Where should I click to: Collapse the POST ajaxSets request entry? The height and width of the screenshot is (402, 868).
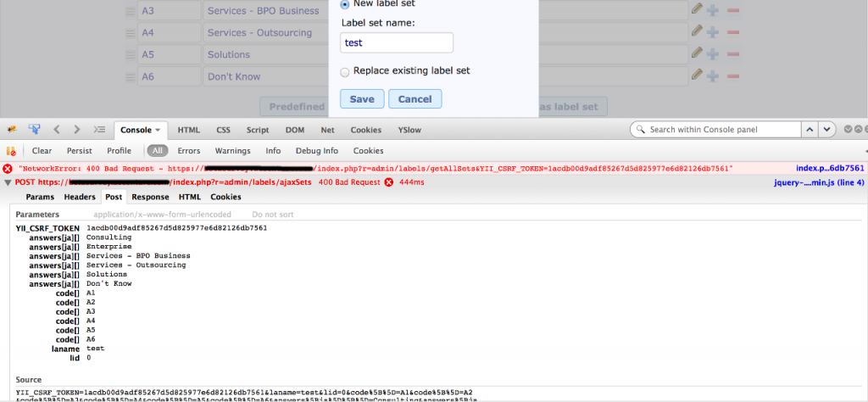8,182
